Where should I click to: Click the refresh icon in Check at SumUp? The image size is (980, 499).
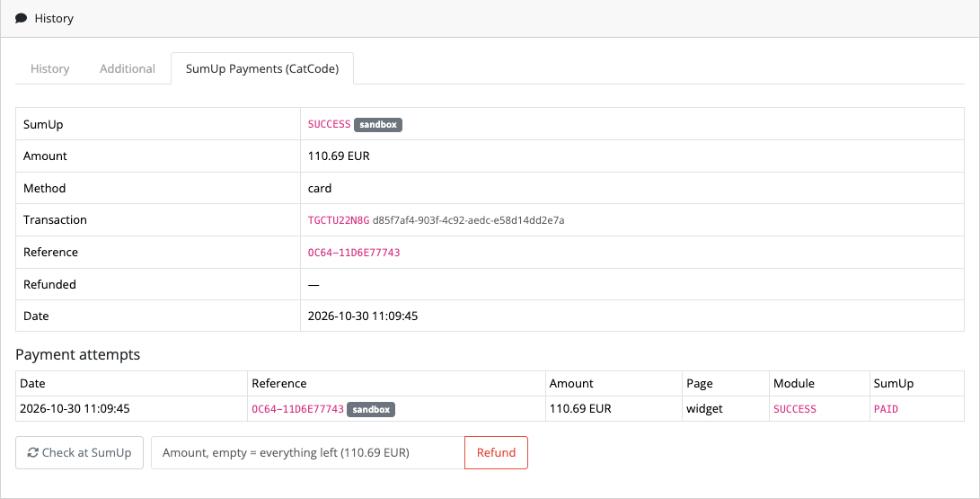click(32, 453)
